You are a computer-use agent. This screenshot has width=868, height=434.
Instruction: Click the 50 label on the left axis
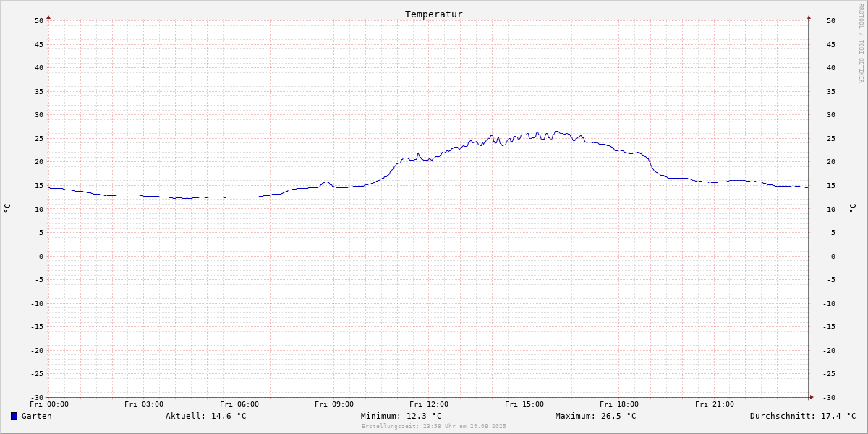point(39,20)
